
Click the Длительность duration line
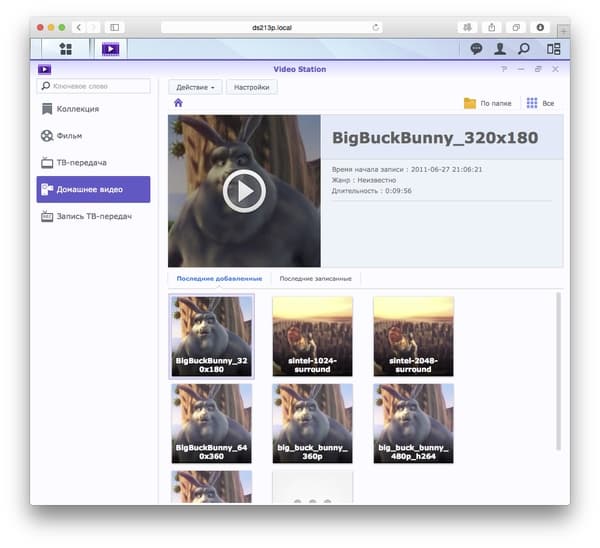[372, 191]
